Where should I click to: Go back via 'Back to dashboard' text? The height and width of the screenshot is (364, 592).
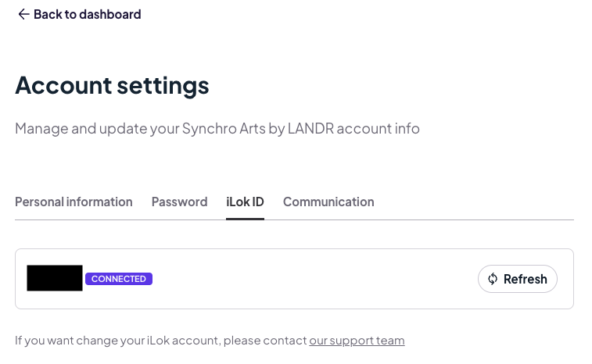pyautogui.click(x=88, y=14)
